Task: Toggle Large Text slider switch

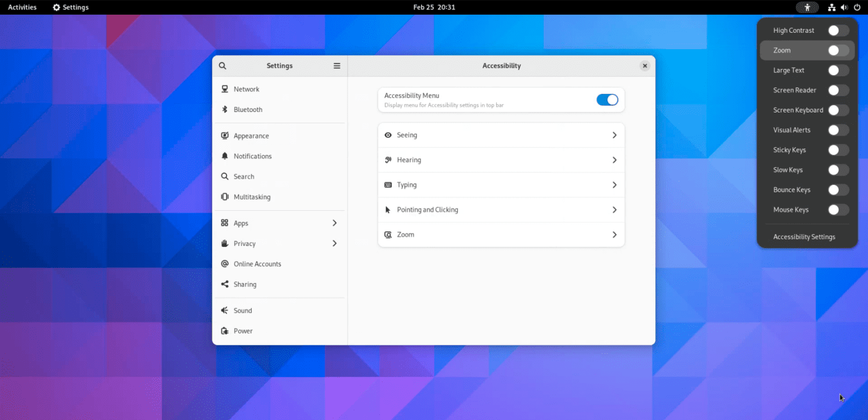Action: 838,70
